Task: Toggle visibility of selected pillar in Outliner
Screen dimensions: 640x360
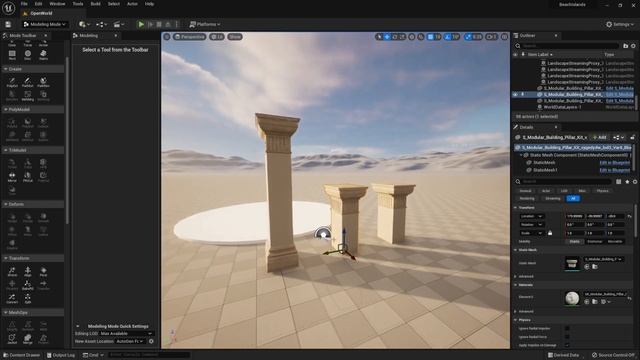Action: click(515, 94)
